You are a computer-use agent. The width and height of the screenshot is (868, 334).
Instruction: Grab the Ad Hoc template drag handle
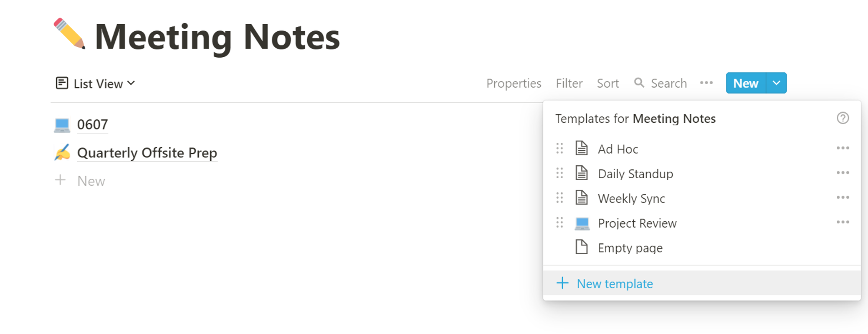(559, 148)
